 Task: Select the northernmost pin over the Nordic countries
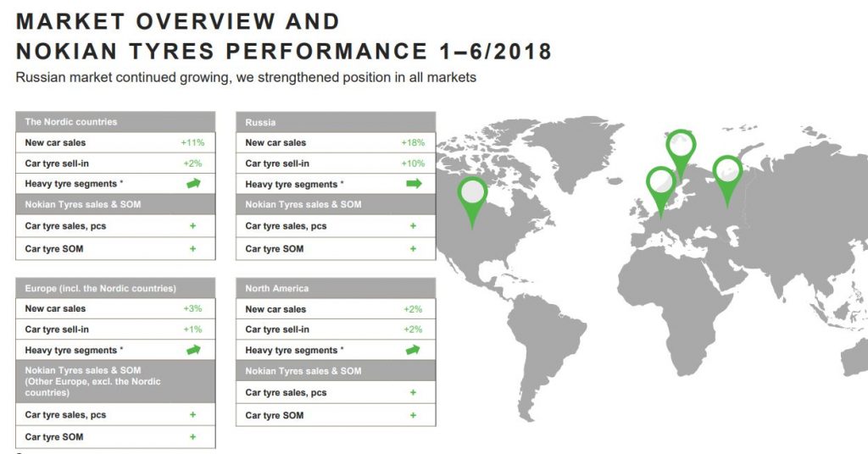coord(681,148)
